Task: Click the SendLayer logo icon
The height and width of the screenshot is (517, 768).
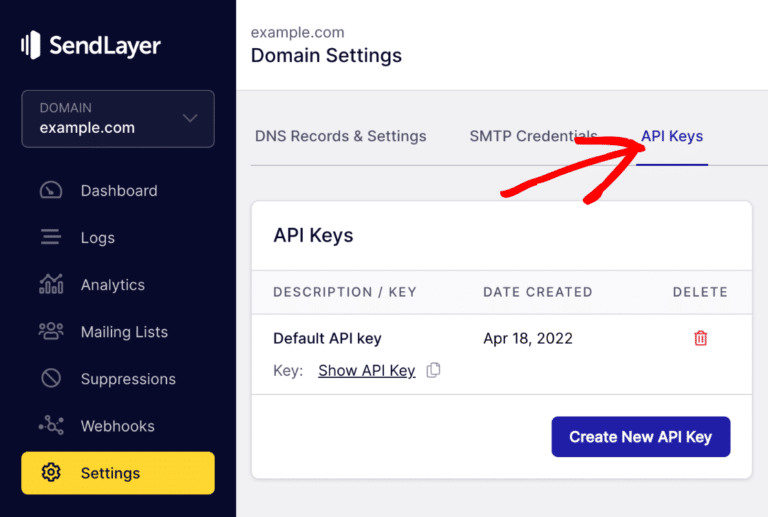Action: (x=31, y=45)
